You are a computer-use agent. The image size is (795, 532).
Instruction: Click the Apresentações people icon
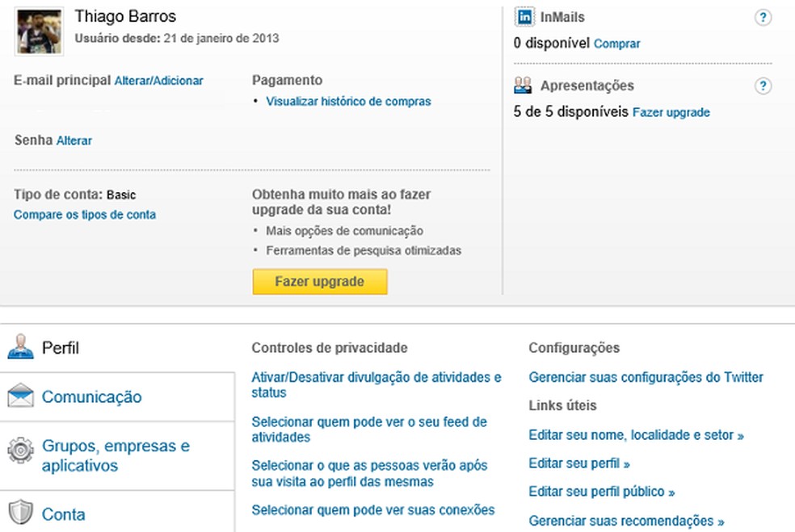click(x=524, y=85)
